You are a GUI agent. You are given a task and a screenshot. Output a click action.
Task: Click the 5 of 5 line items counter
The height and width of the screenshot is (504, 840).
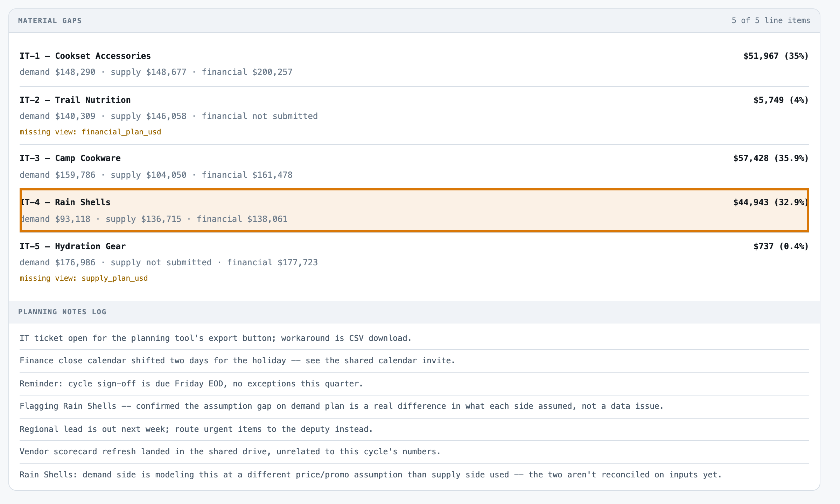pyautogui.click(x=771, y=21)
